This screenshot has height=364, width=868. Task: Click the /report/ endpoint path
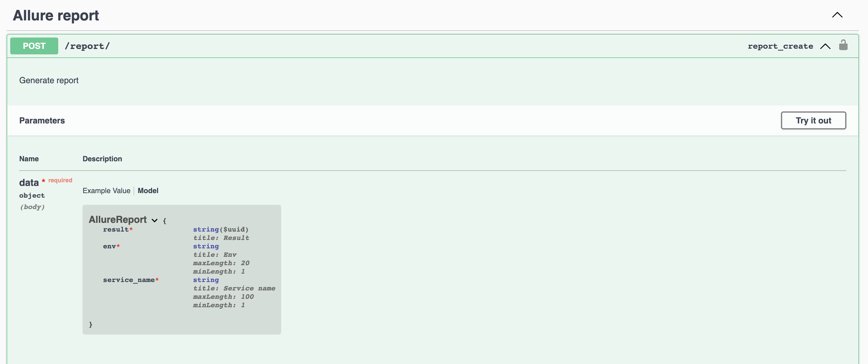click(87, 46)
